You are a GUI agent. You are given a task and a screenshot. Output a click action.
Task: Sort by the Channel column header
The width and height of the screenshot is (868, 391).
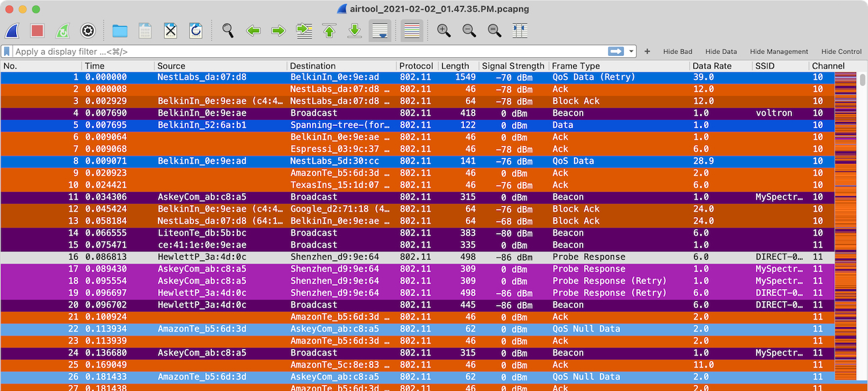tap(828, 66)
